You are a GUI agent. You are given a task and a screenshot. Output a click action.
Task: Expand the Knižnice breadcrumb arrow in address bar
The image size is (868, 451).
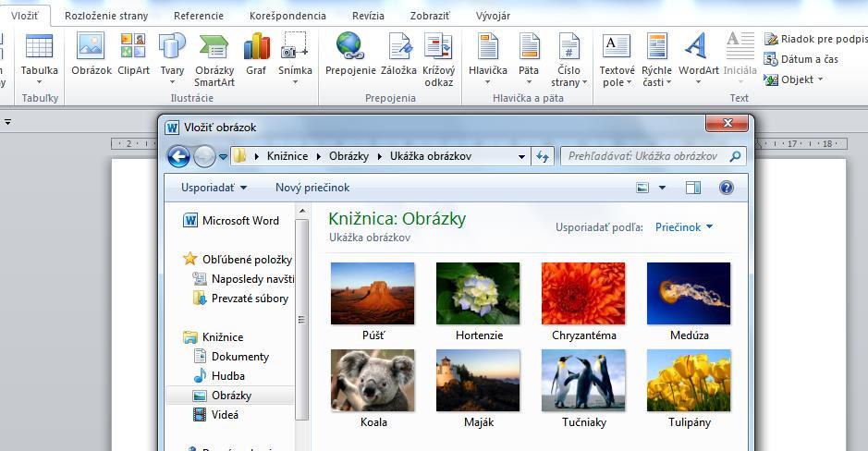coord(318,156)
